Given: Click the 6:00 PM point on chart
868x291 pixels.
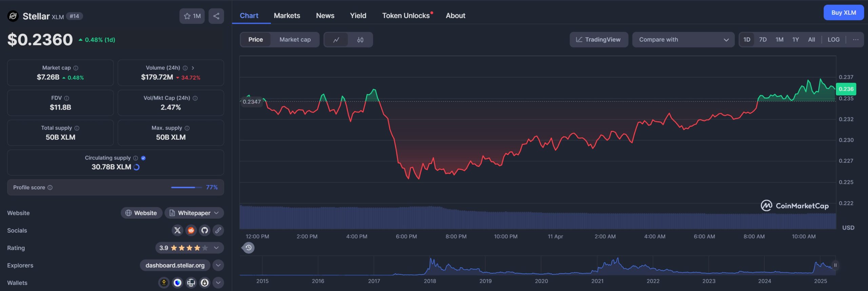Looking at the screenshot, I should [406, 236].
